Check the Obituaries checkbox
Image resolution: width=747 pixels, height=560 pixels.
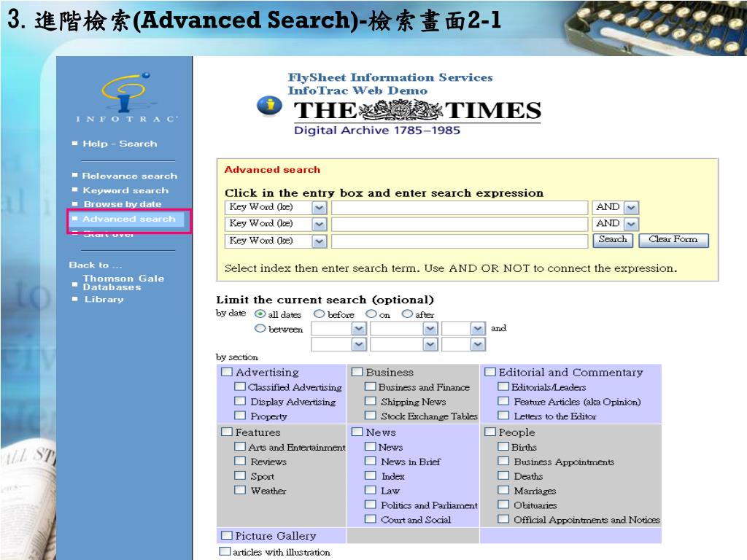click(503, 505)
